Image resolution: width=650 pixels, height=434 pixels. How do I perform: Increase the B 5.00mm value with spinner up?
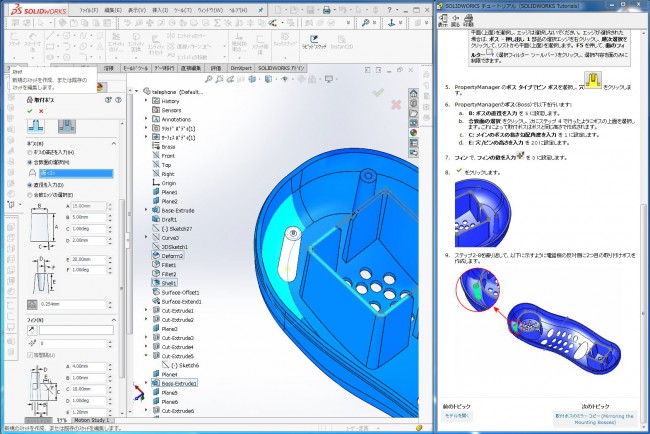pyautogui.click(x=110, y=215)
